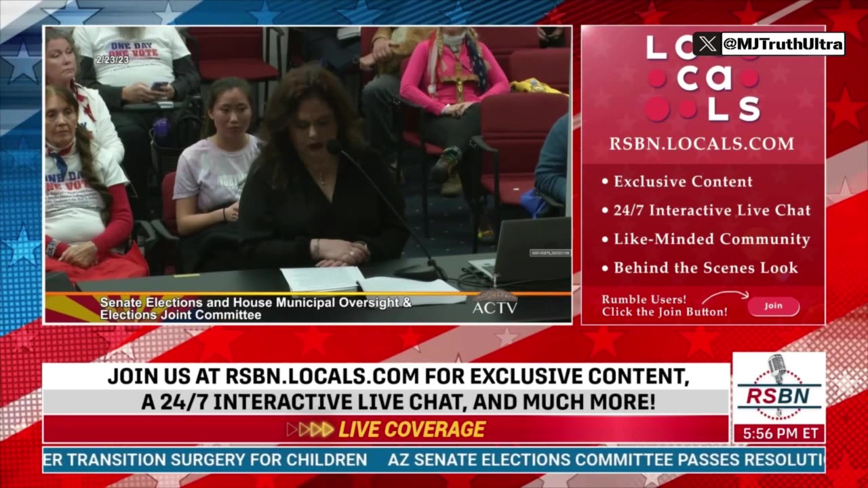This screenshot has height=488, width=868.
Task: Click the 'Like-Minded Community' bullet
Action: [705, 239]
